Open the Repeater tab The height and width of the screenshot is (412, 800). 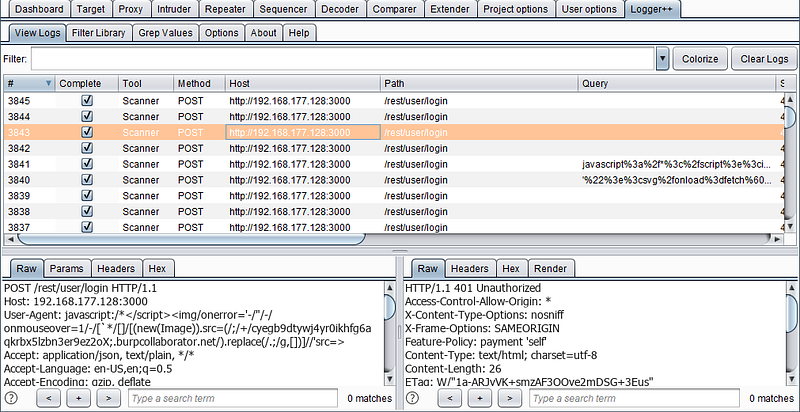point(224,9)
